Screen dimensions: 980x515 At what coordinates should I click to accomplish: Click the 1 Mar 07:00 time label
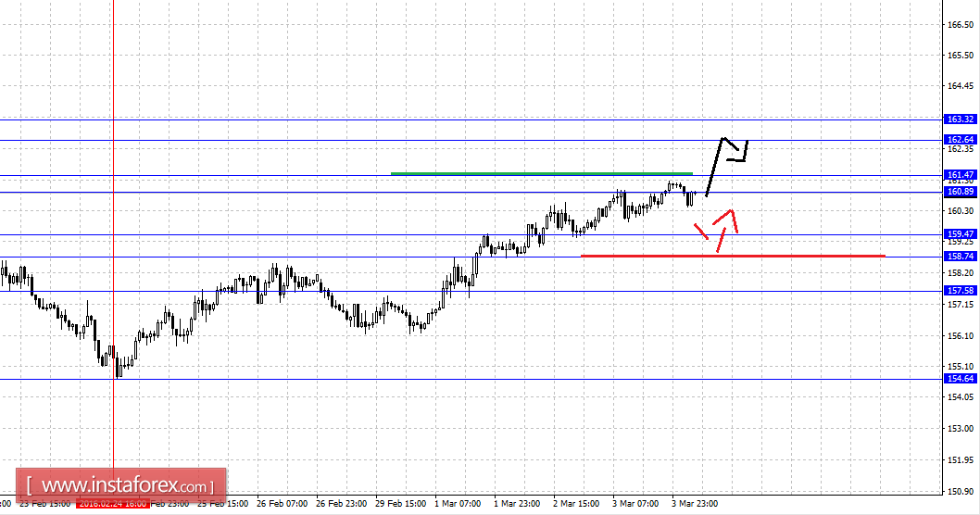(x=458, y=504)
